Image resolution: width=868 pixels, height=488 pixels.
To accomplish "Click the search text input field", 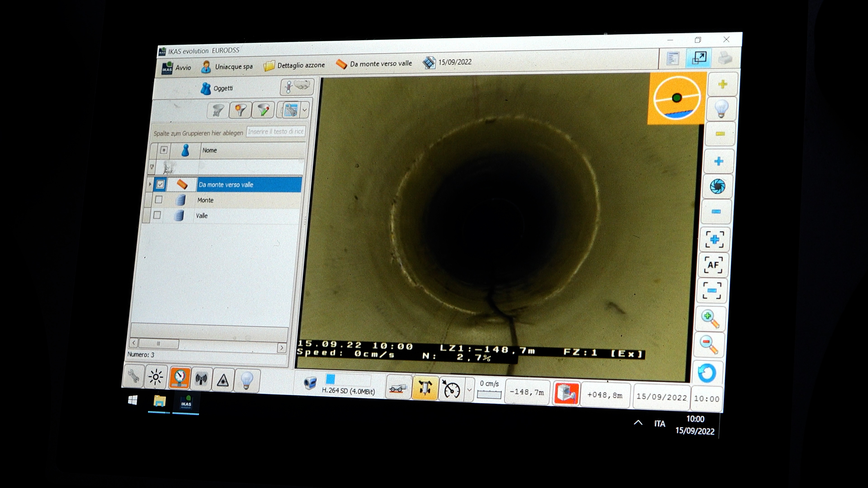I will (x=276, y=132).
